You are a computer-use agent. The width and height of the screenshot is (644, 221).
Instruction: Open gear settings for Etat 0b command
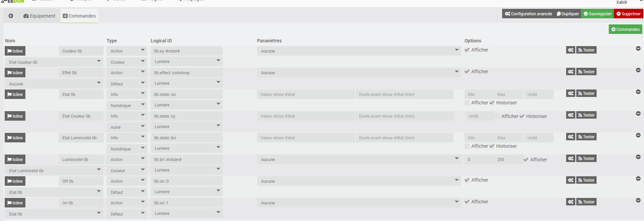571,93
